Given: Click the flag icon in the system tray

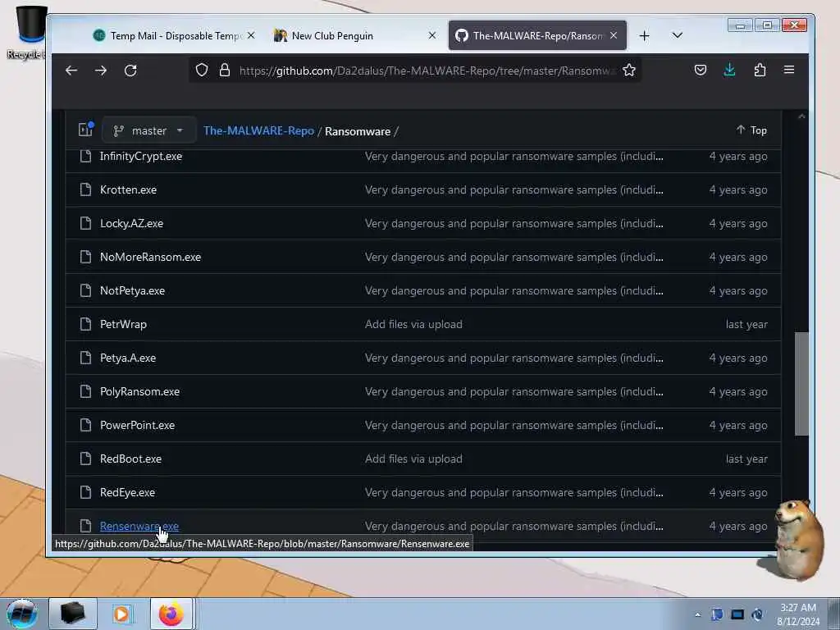Looking at the screenshot, I should (x=717, y=614).
